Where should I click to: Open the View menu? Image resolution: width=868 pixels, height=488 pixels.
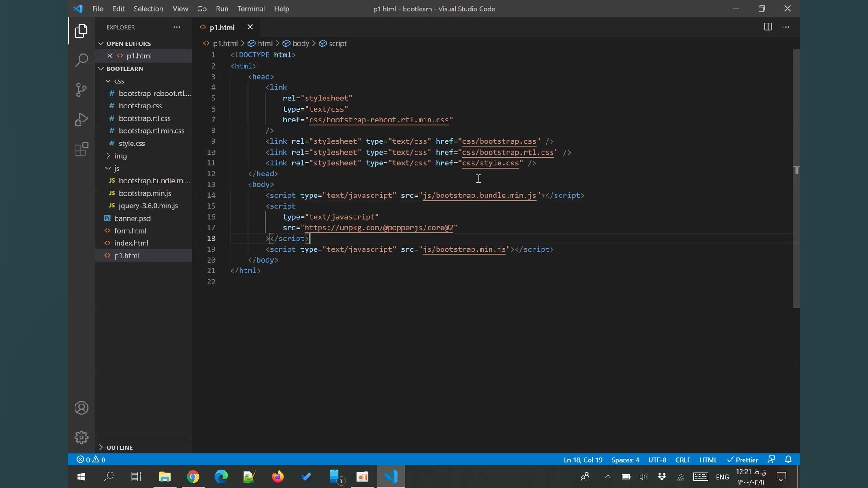pyautogui.click(x=180, y=9)
